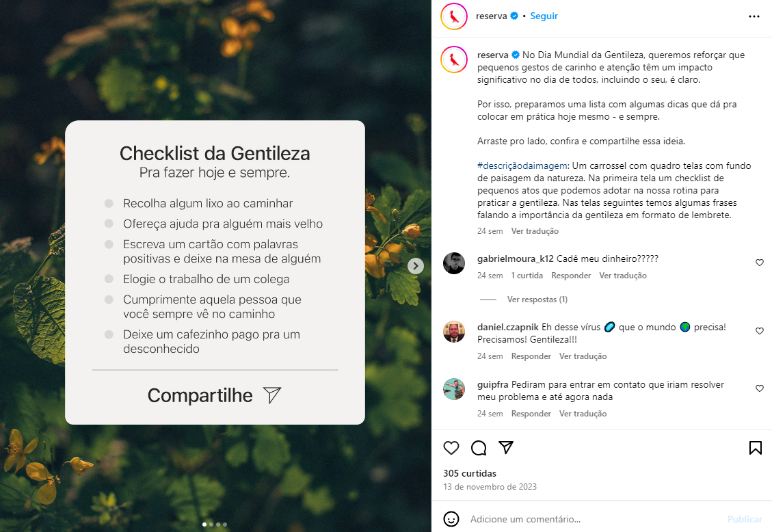Screen dimensions: 772x532
Task: Open comments via the speech bubble icon
Action: (x=479, y=448)
